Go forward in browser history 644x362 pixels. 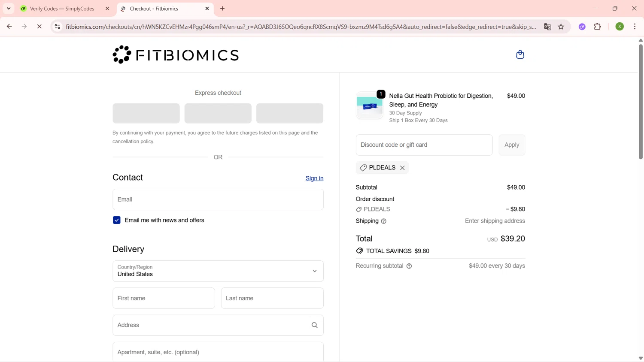[24, 27]
